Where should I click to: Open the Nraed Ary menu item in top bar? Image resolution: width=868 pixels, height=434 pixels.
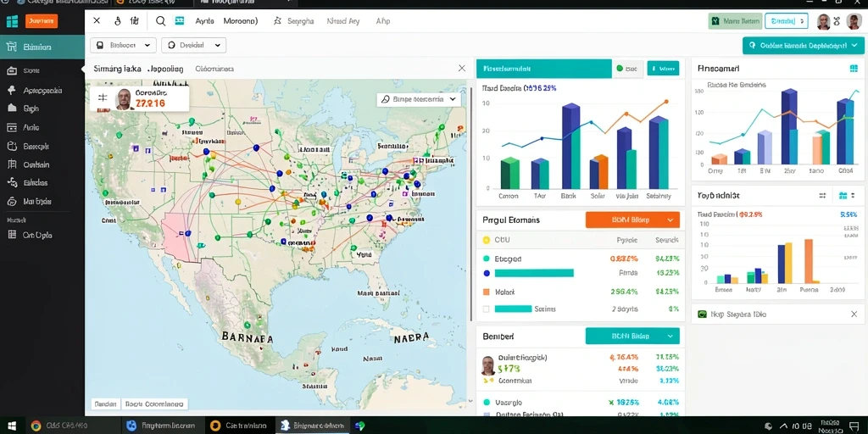point(343,21)
